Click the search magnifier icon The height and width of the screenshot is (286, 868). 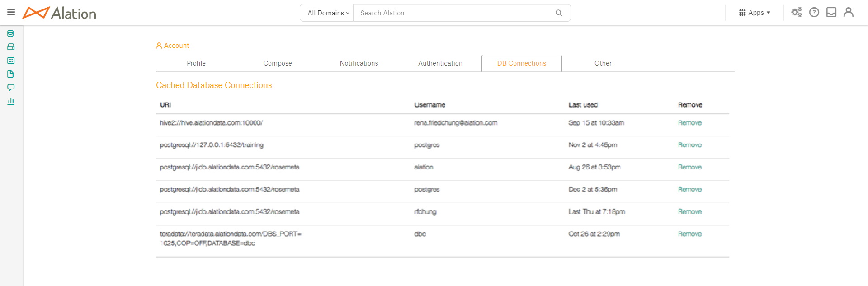[x=559, y=13]
